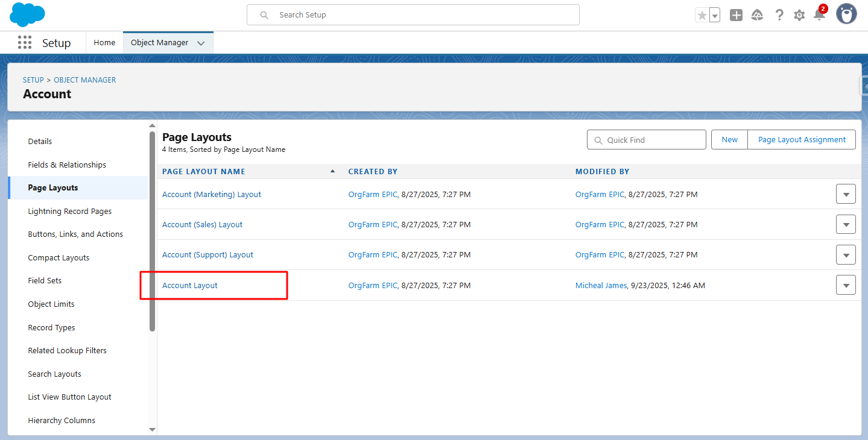868x440 pixels.
Task: Expand actions for Account (Sales) Layout
Action: [x=846, y=224]
